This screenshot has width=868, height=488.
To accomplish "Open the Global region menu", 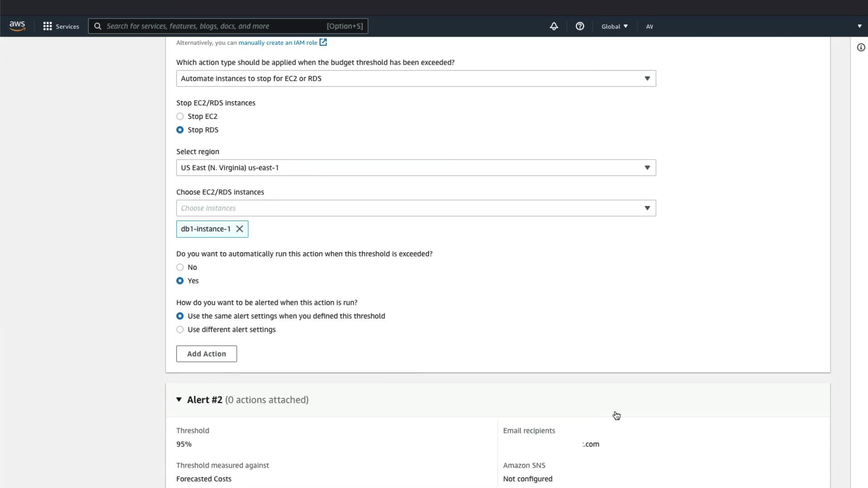I will click(614, 26).
